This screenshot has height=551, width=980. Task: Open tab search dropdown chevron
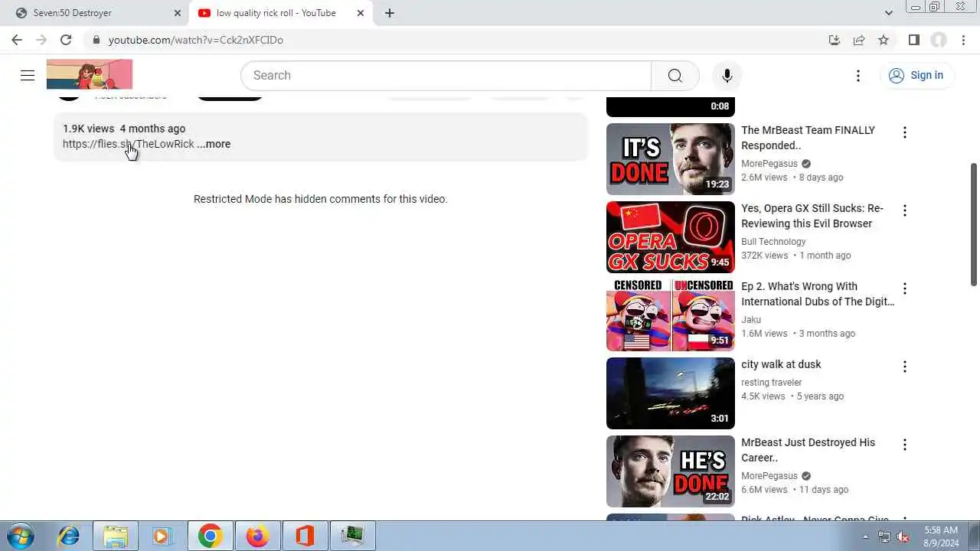point(889,13)
